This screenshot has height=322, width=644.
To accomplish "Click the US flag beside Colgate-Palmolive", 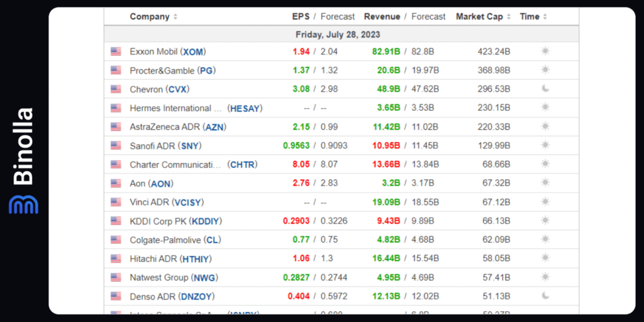I will tap(116, 240).
